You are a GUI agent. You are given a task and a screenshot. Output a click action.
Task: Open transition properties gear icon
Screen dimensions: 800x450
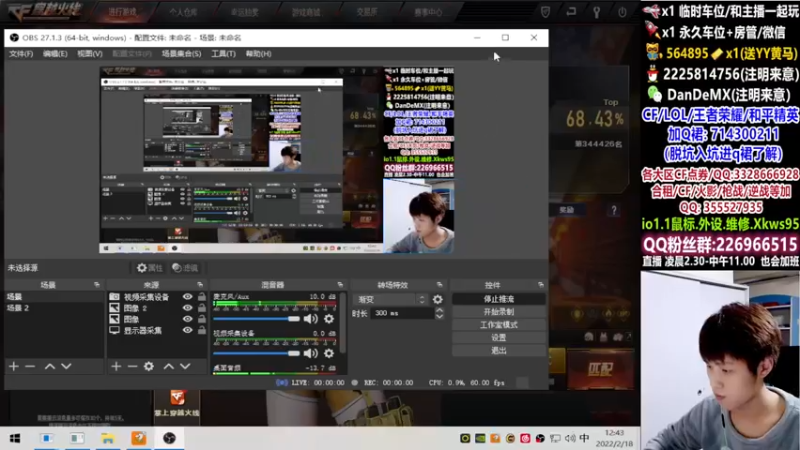(438, 299)
